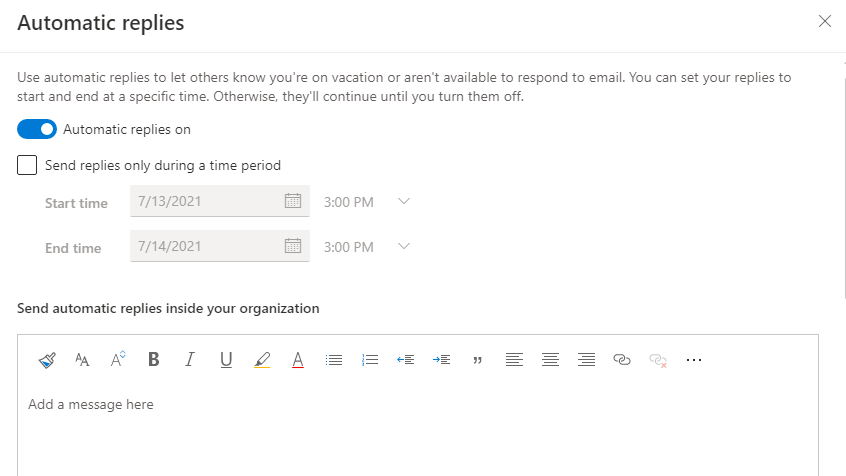The height and width of the screenshot is (476, 846).
Task: Expand the End time hour dropdown
Action: [404, 246]
